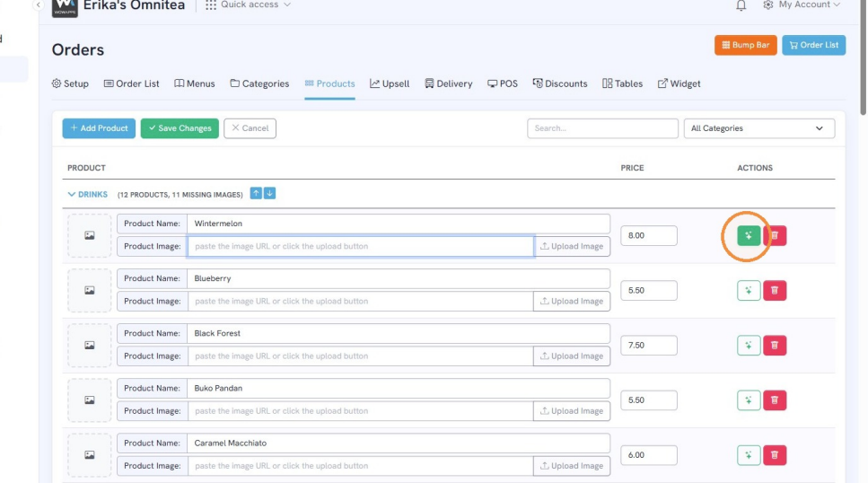Viewport: 868px width, 483px height.
Task: Move DRINKS category up arrow
Action: 256,193
